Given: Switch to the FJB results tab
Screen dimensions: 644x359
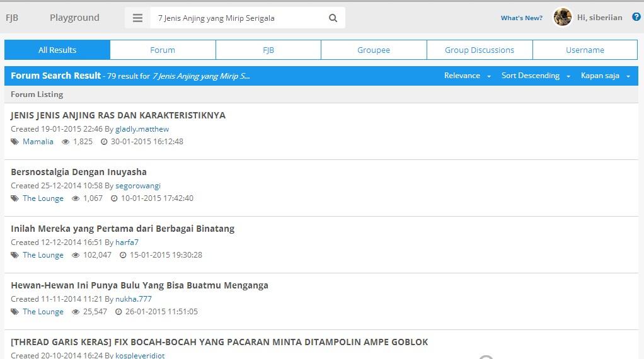Looking at the screenshot, I should [x=268, y=50].
